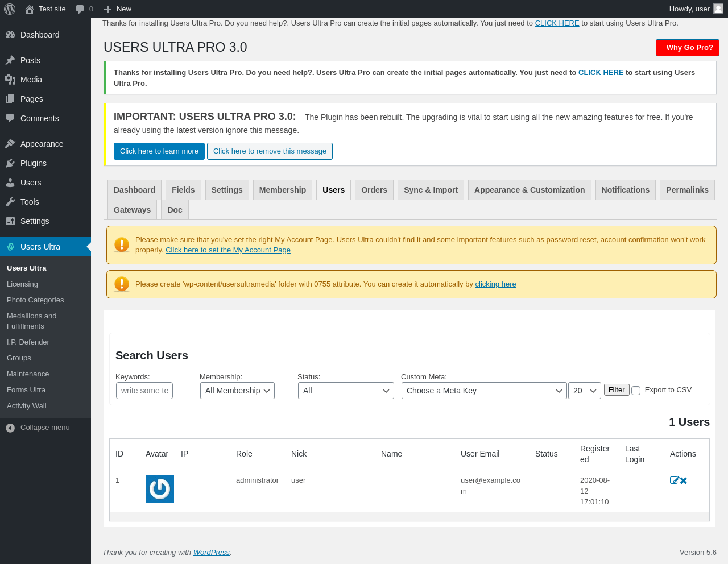
Task: Click the Click here to learn more button
Action: point(159,151)
